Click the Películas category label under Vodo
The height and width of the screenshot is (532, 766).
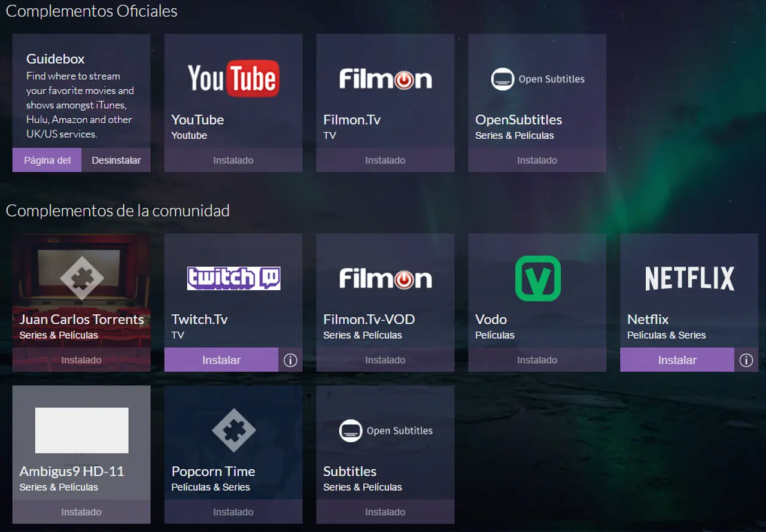click(495, 335)
